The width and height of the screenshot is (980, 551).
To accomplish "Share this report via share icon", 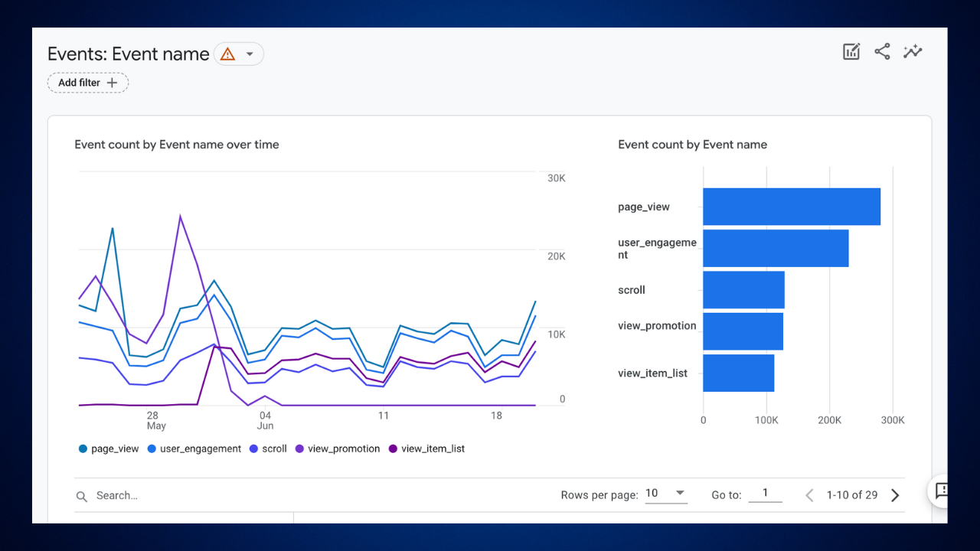I will pyautogui.click(x=882, y=52).
